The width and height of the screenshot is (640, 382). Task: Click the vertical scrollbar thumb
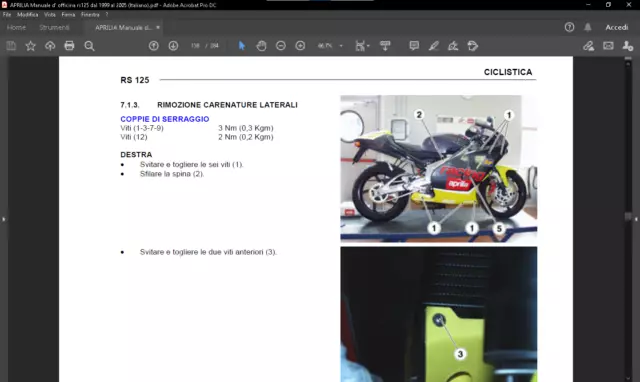coord(628,217)
